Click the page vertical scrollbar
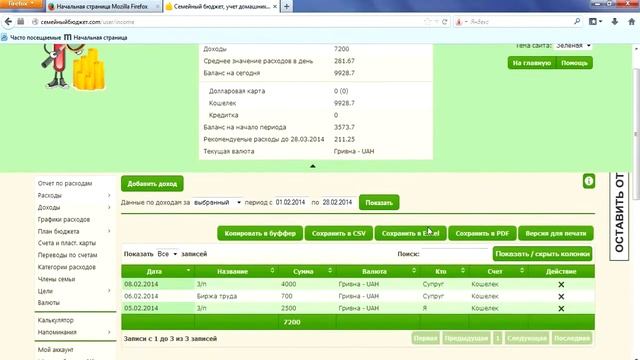The height and width of the screenshot is (360, 640). [x=636, y=135]
